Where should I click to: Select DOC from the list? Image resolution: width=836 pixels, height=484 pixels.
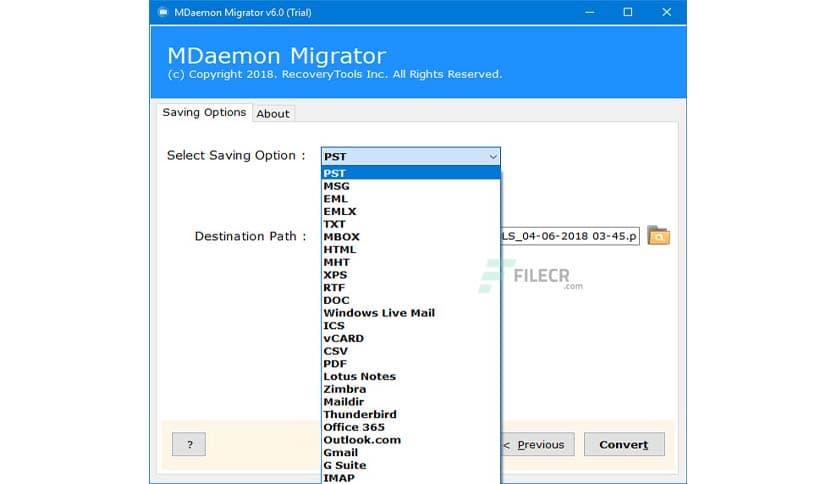tap(411, 301)
